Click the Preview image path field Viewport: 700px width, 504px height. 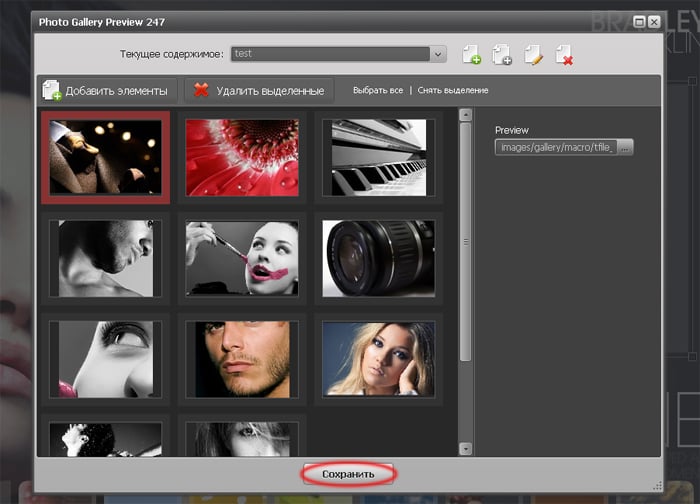pyautogui.click(x=556, y=148)
